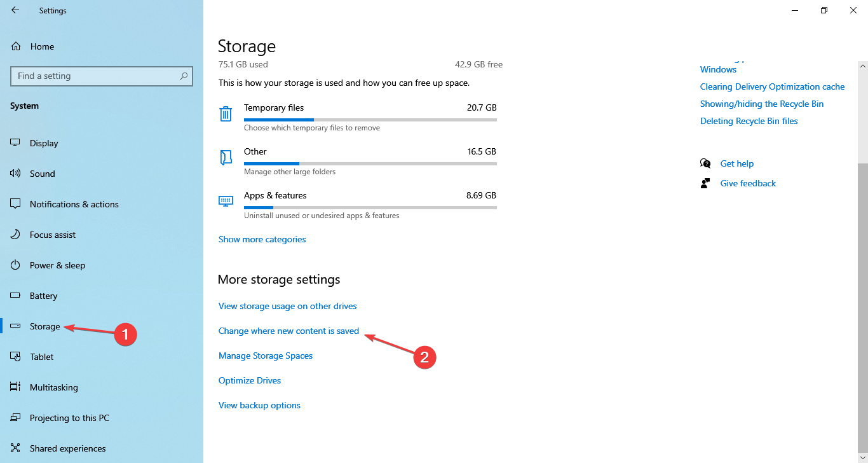The height and width of the screenshot is (463, 868).
Task: Click the Display monitor icon in sidebar
Action: 15,143
